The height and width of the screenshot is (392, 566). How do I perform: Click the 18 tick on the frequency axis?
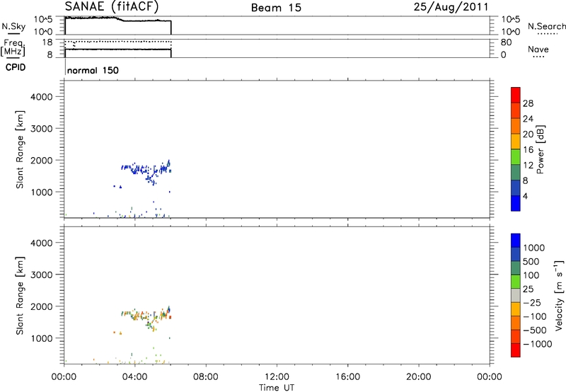pos(47,42)
